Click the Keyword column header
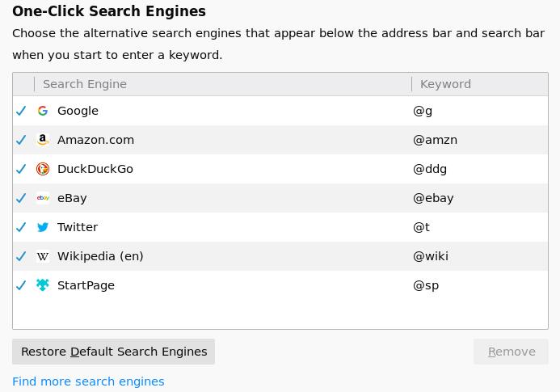 coord(445,84)
